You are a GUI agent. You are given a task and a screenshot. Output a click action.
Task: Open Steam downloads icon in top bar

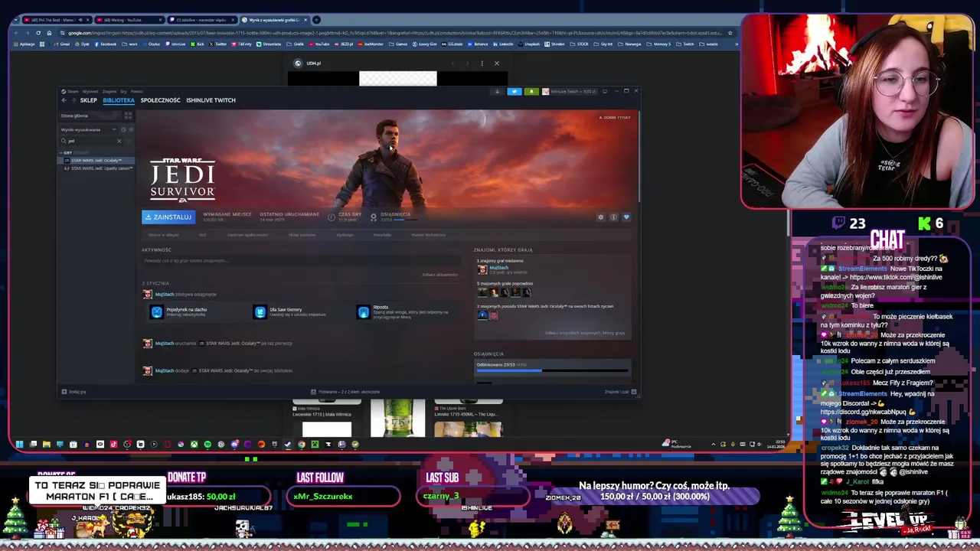click(497, 91)
